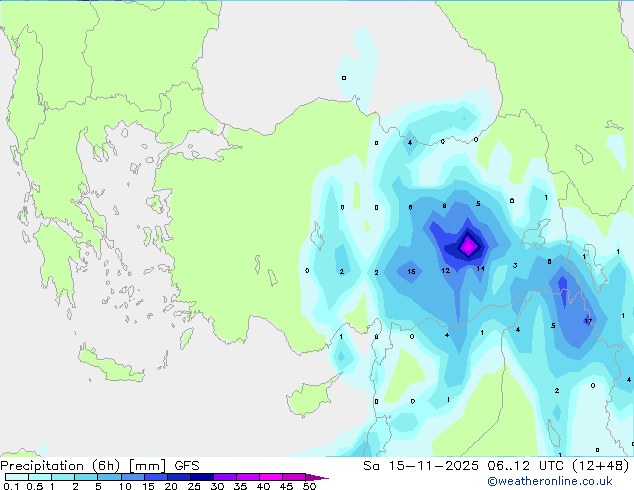Click the '35' legend scale label
The height and width of the screenshot is (490, 634).
pyautogui.click(x=240, y=486)
